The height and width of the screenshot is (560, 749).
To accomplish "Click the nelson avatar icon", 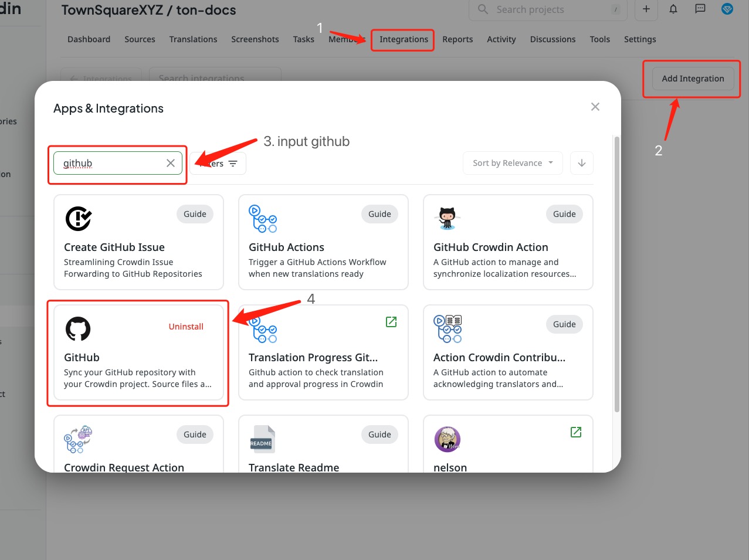I will [x=448, y=439].
